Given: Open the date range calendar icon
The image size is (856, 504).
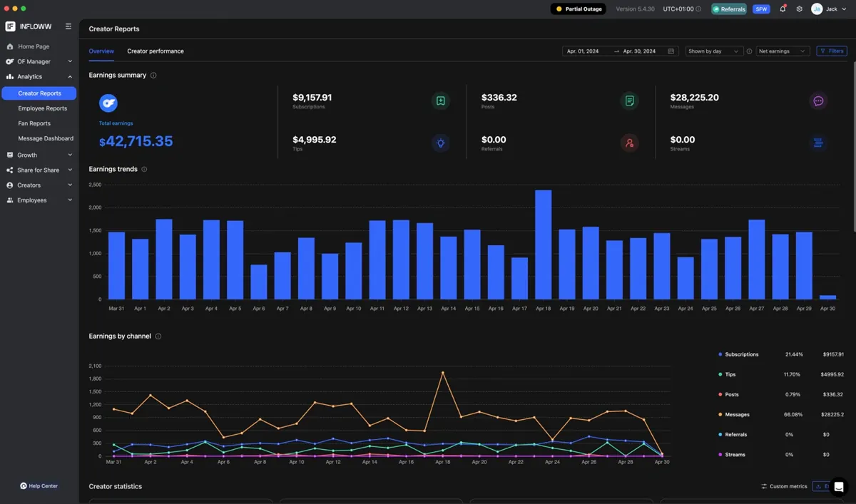Looking at the screenshot, I should tap(671, 51).
